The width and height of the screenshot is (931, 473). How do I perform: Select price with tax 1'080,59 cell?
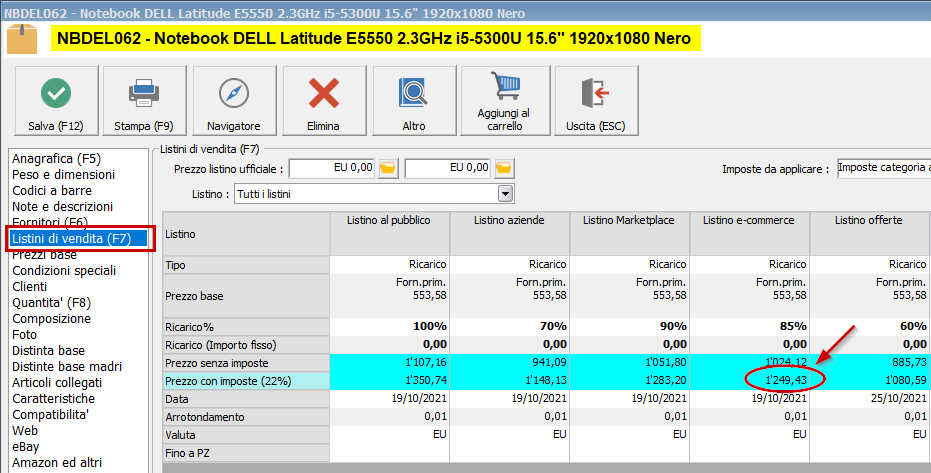(x=869, y=381)
